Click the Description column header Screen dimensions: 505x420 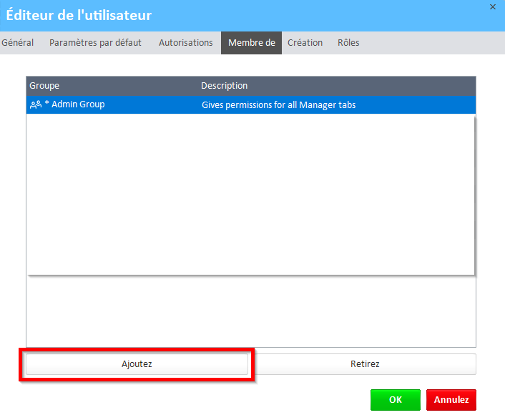coord(224,86)
